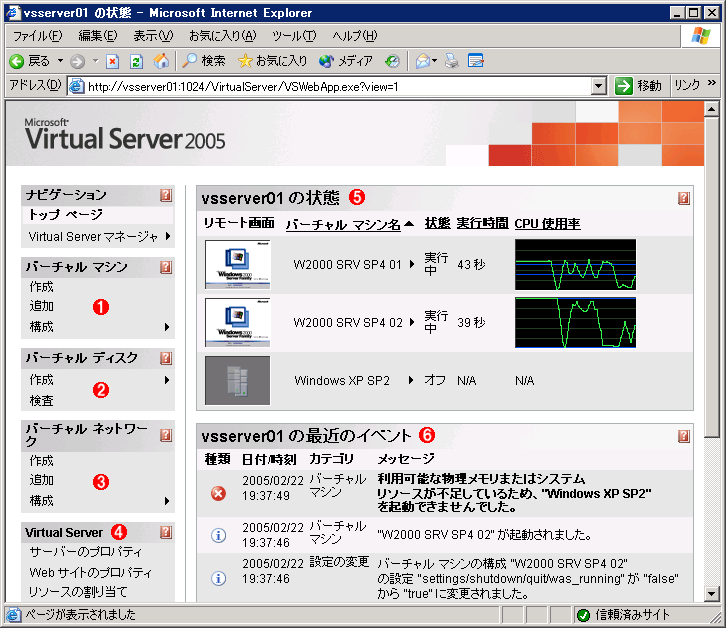726x628 pixels.
Task: Click the Mail envelope icon
Action: (x=423, y=61)
